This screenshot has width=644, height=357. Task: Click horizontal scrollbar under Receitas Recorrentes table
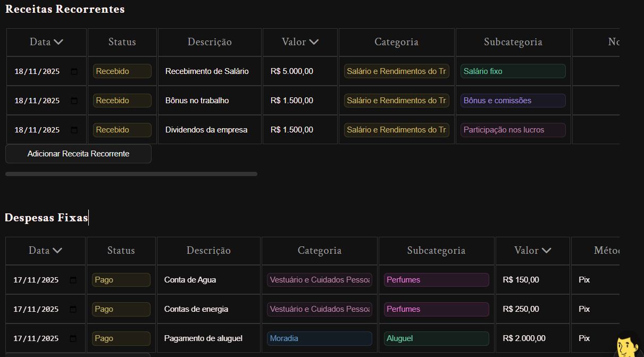tap(131, 174)
